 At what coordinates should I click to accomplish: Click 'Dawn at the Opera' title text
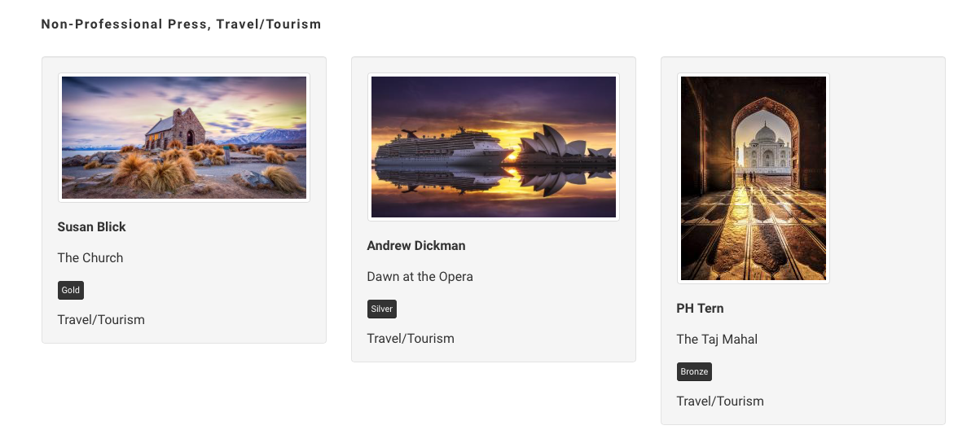tap(420, 276)
